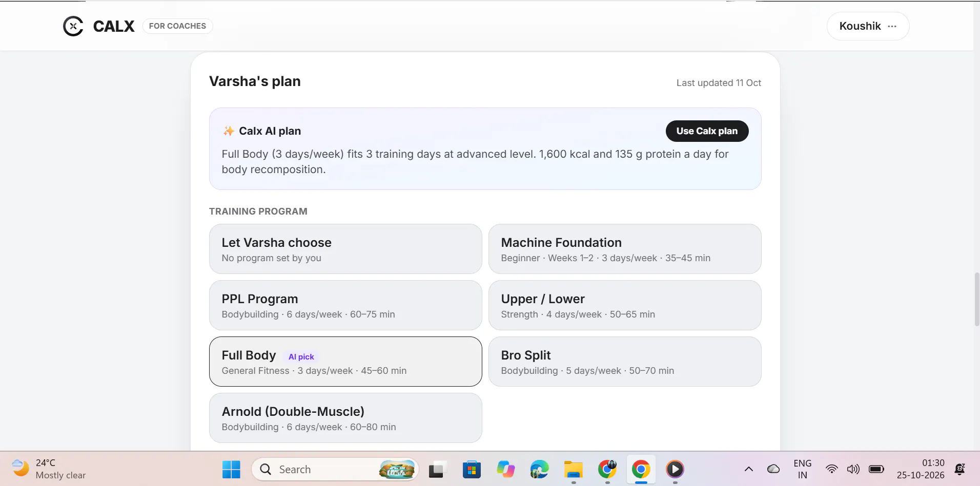Select Machine Foundation program

[625, 249]
